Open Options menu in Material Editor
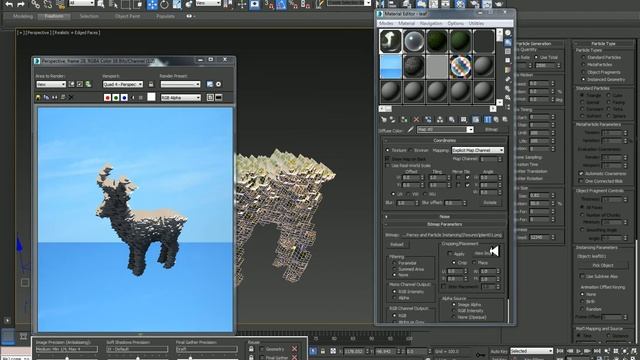Image resolution: width=640 pixels, height=360 pixels. [x=456, y=24]
